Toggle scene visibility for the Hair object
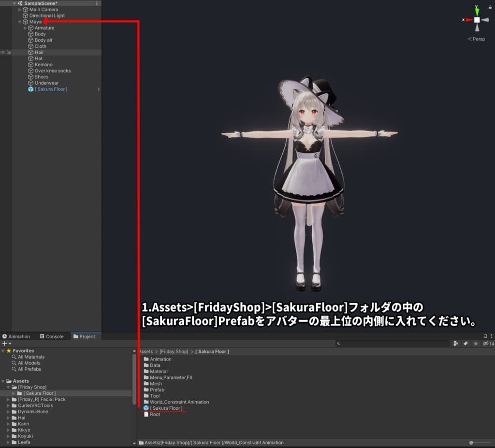495x448 pixels. (x=3, y=52)
